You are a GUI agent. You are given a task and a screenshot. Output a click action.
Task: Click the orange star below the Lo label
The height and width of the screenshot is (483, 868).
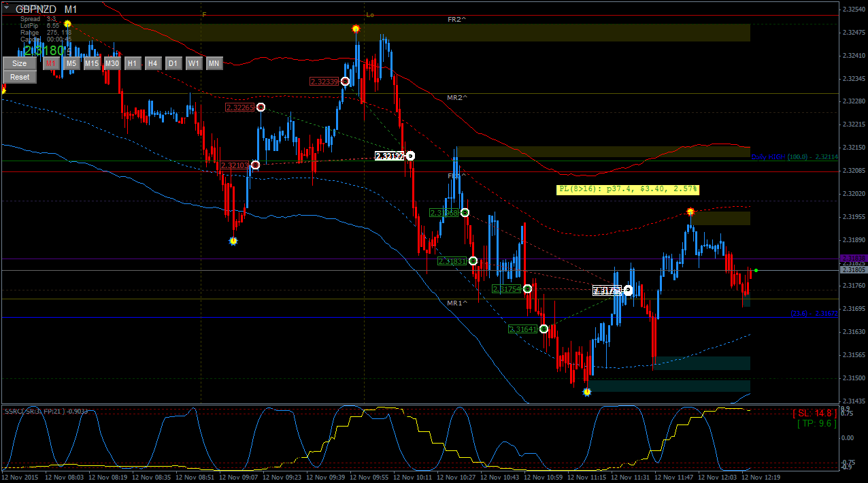click(356, 29)
